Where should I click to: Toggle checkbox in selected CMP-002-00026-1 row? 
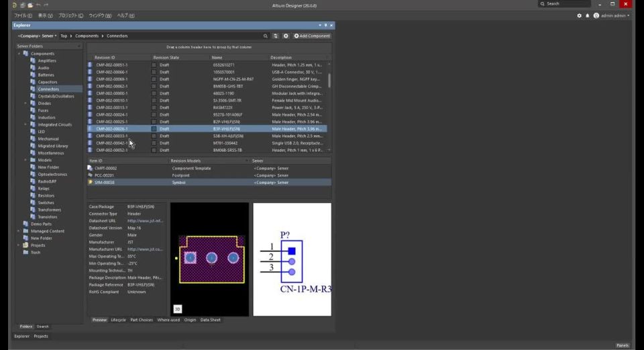point(154,129)
